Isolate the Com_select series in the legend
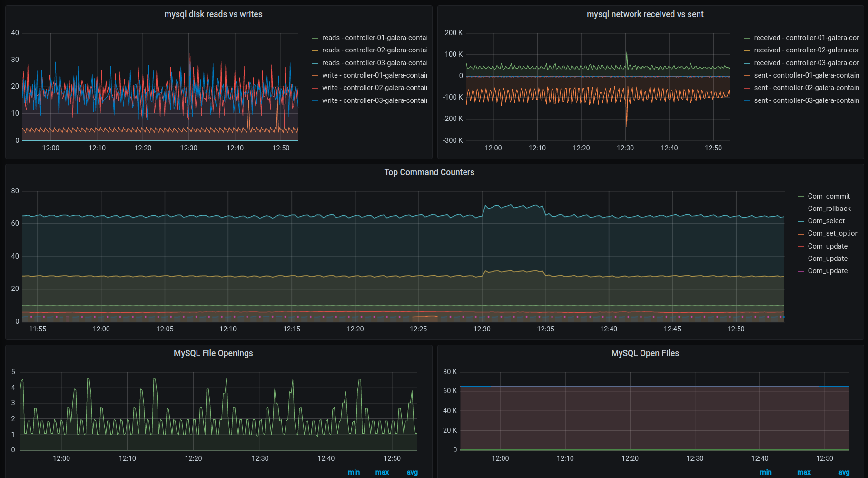 pyautogui.click(x=826, y=221)
